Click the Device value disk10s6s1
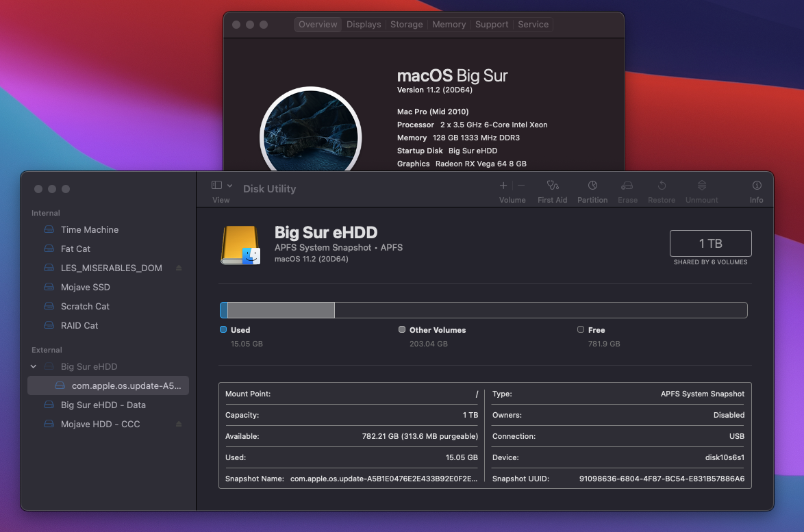The image size is (804, 532). 725,457
